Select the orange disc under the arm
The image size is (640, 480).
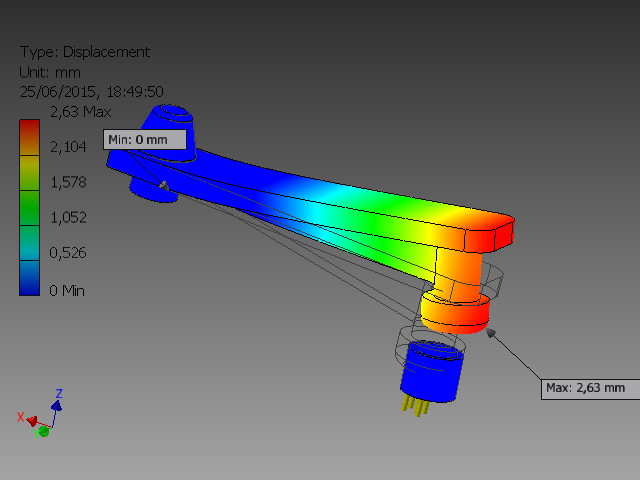pos(455,313)
